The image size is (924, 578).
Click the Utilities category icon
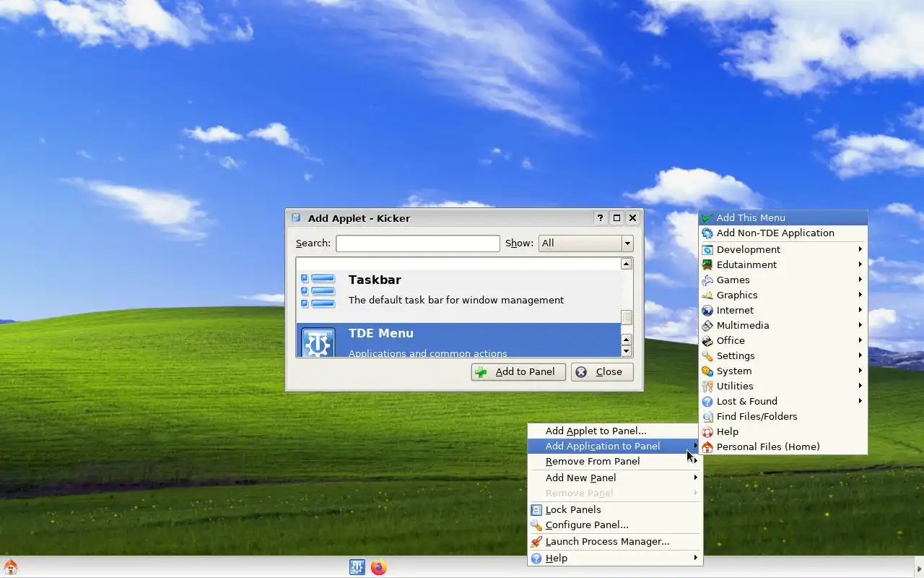[707, 387]
